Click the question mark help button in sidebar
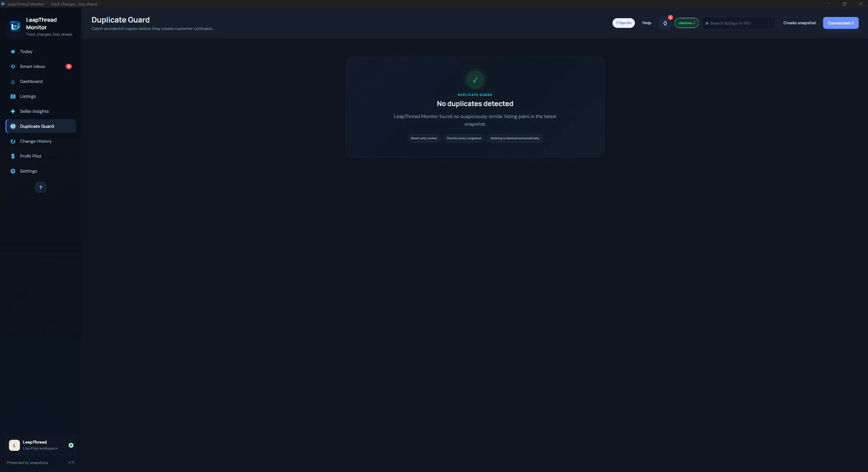This screenshot has height=472, width=868. click(41, 187)
